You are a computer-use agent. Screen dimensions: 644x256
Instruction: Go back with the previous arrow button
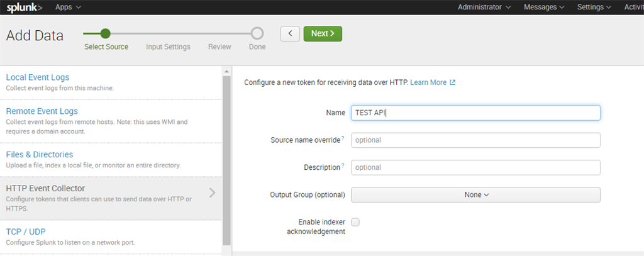coord(290,33)
